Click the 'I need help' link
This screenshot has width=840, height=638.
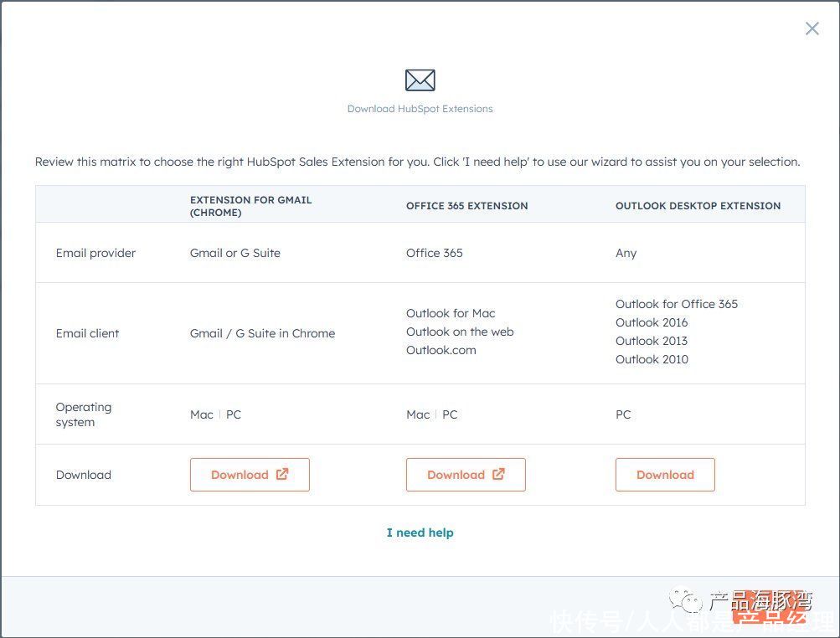(x=420, y=533)
